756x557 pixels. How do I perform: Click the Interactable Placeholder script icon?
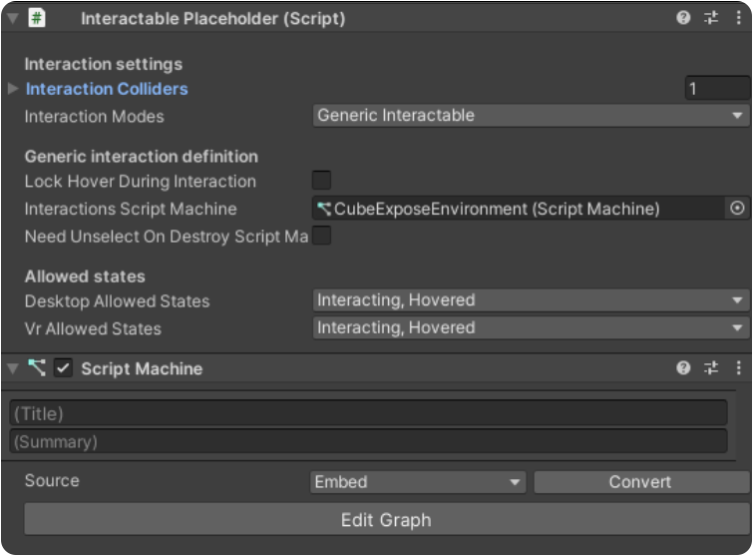click(37, 19)
